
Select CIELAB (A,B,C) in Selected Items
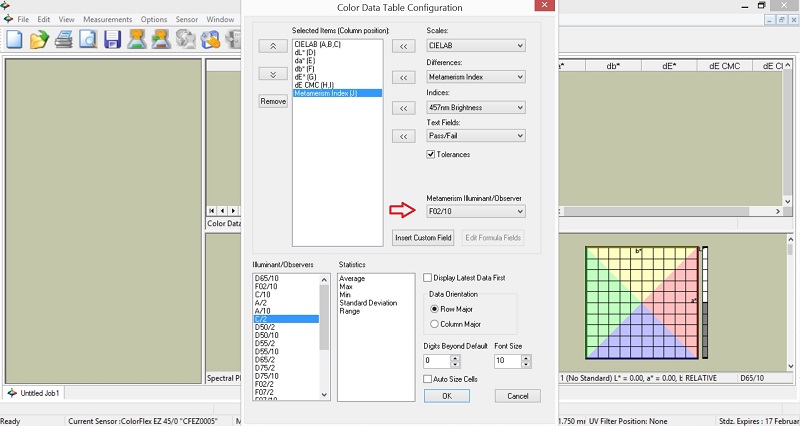coord(318,44)
